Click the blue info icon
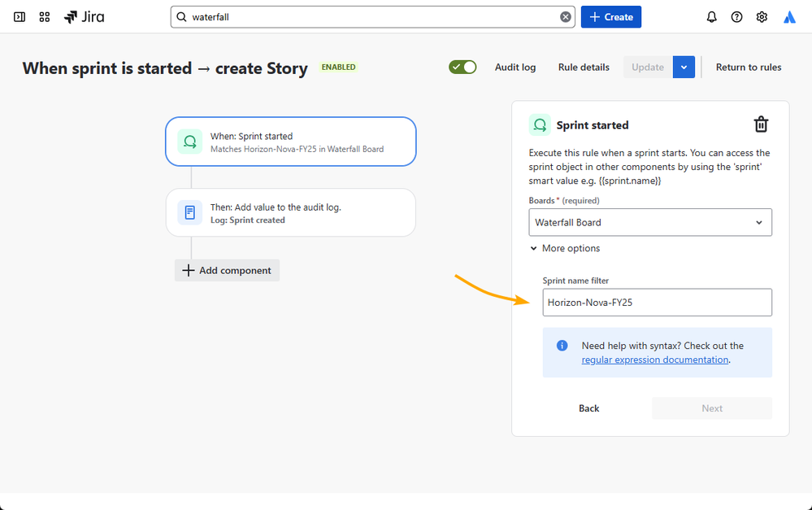 tap(562, 346)
